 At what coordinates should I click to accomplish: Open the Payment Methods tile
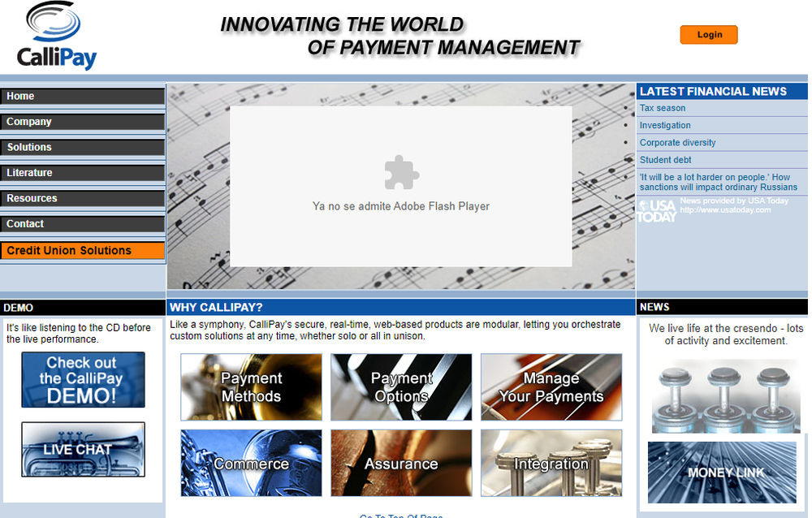[251, 387]
